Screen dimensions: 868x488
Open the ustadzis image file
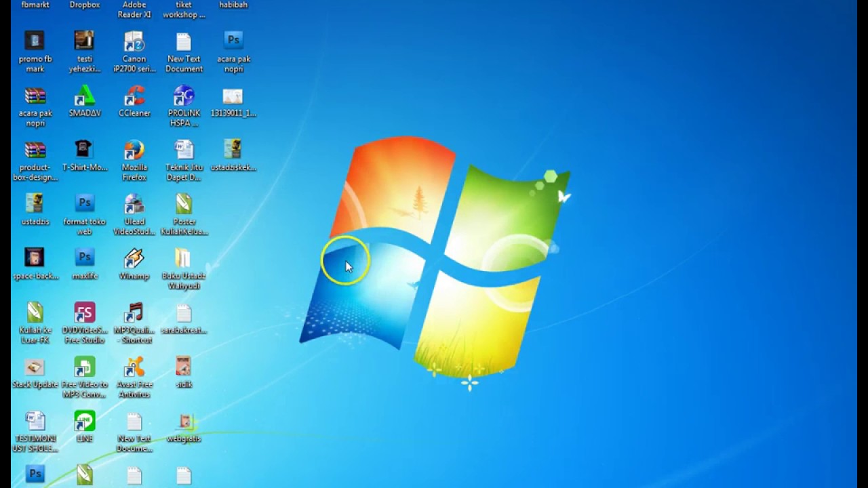point(35,203)
